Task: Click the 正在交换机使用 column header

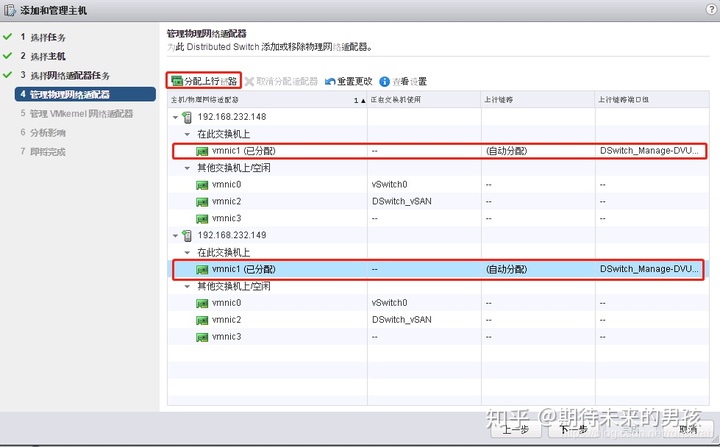Action: coord(424,100)
